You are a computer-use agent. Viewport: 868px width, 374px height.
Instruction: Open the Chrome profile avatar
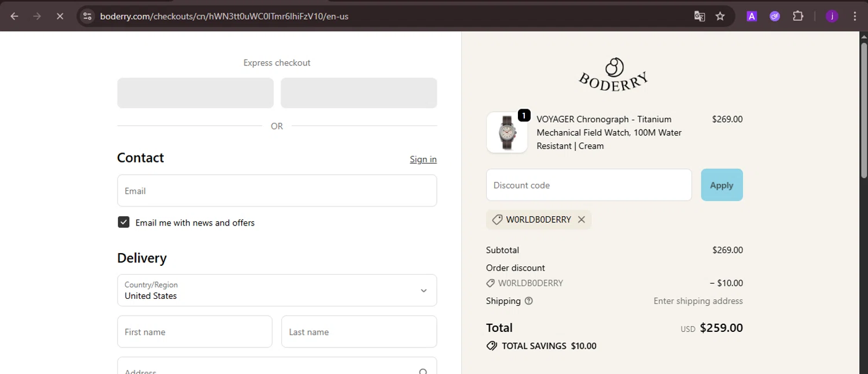[x=832, y=16]
